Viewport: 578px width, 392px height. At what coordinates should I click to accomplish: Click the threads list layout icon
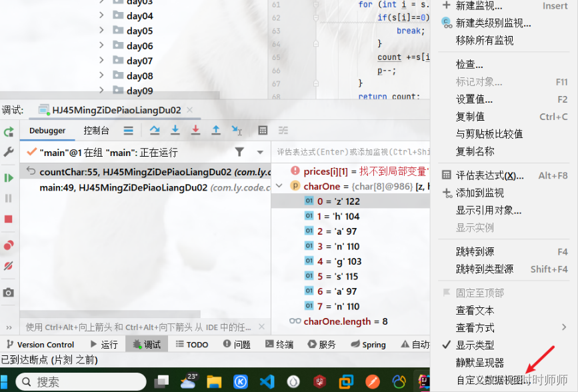click(x=128, y=130)
